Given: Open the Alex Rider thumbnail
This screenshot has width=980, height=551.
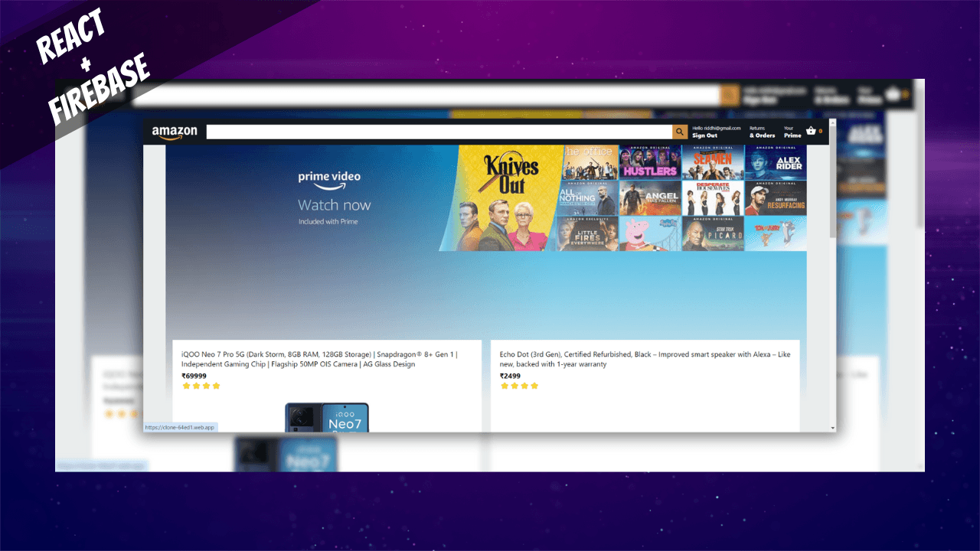Looking at the screenshot, I should click(x=776, y=162).
